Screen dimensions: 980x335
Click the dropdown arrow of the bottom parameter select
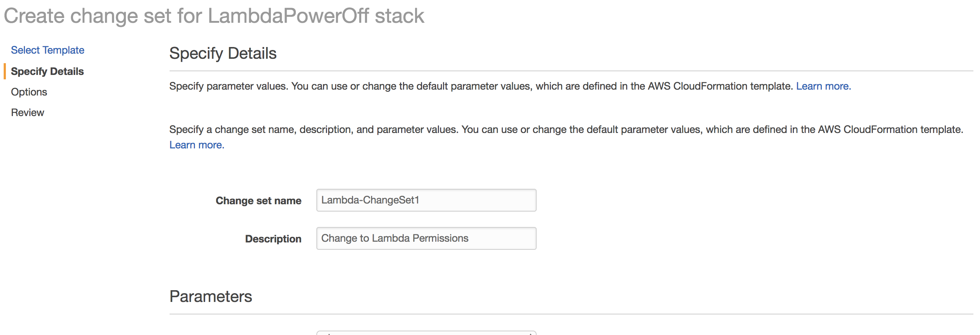(530, 334)
